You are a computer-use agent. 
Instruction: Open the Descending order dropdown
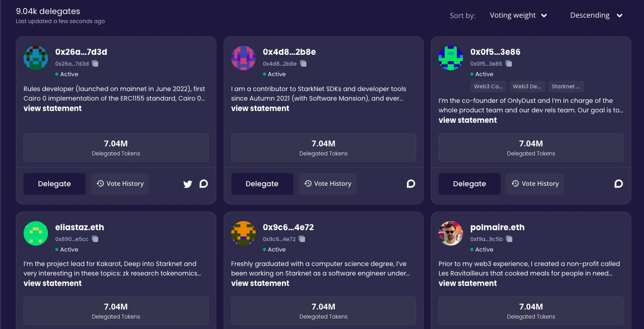[596, 15]
